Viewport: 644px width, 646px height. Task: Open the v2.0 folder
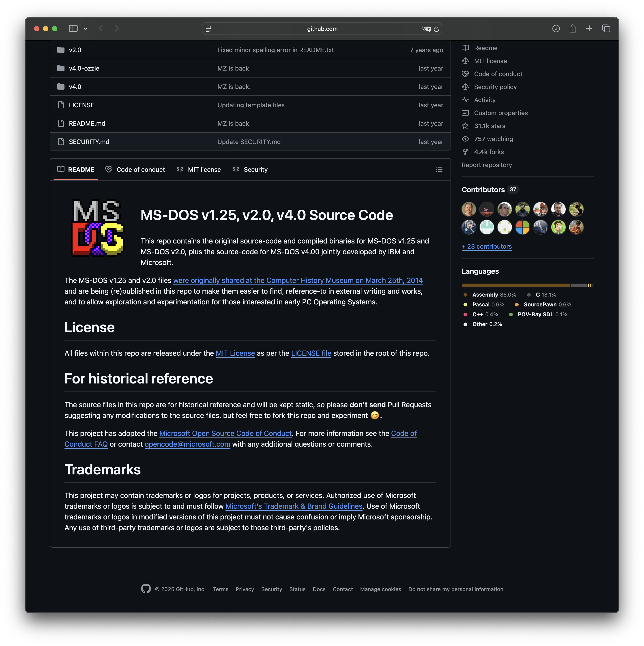75,50
